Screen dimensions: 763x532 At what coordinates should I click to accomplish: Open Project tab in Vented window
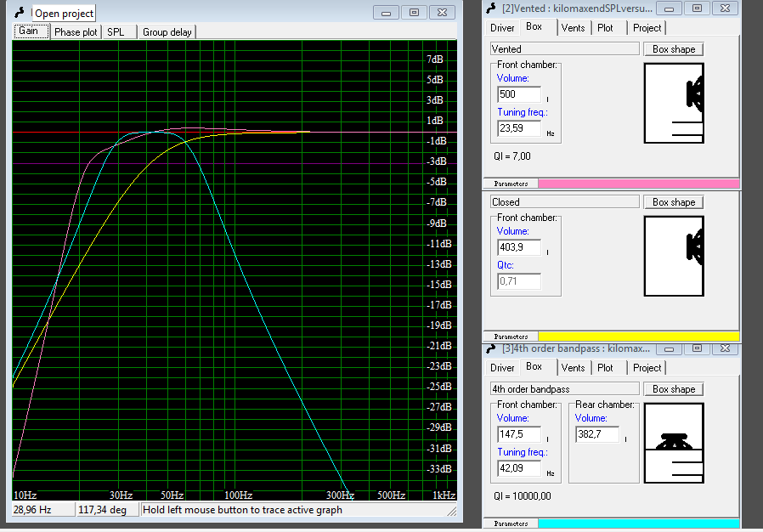(x=647, y=28)
